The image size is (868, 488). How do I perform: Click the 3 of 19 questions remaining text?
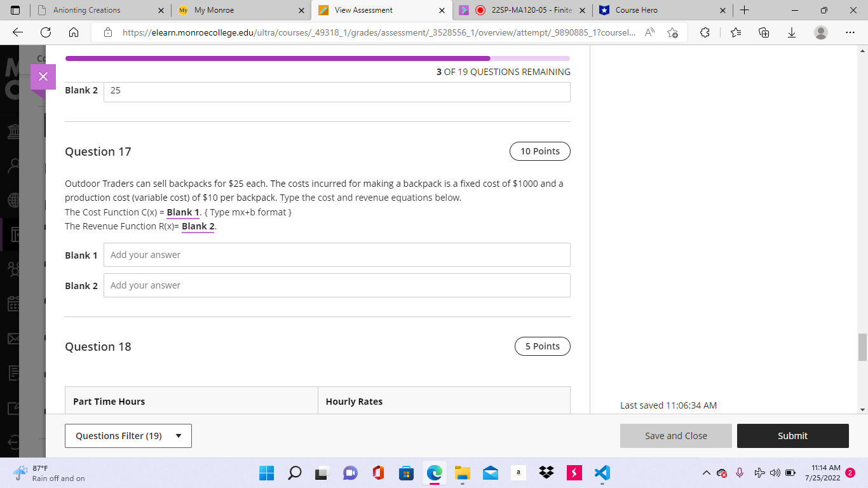(503, 72)
